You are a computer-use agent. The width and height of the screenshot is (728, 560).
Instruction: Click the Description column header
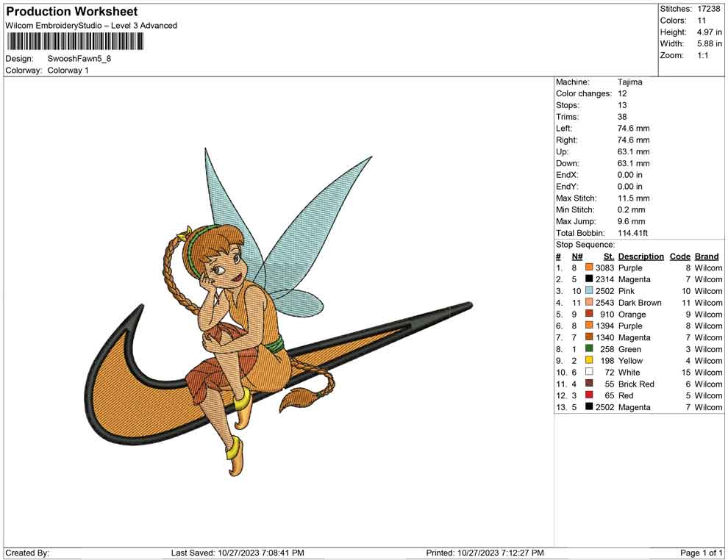(x=640, y=256)
